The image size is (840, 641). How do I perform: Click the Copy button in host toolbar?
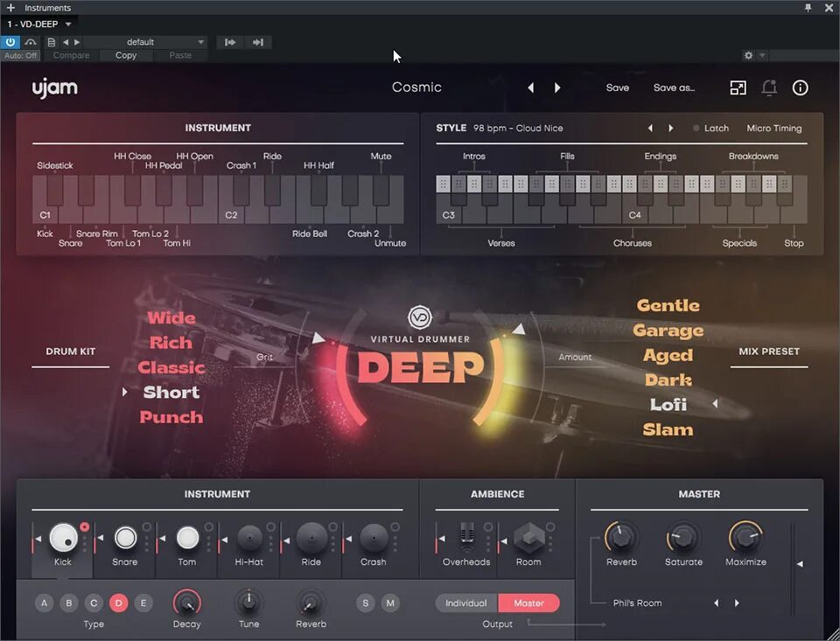point(126,55)
